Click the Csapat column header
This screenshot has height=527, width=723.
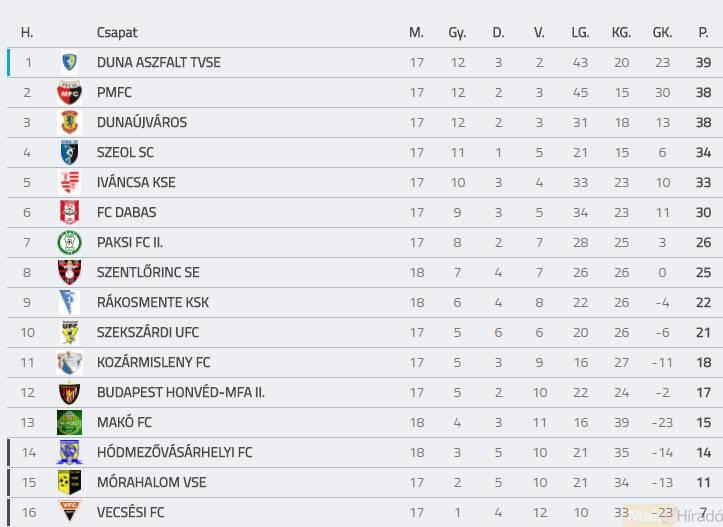[117, 32]
